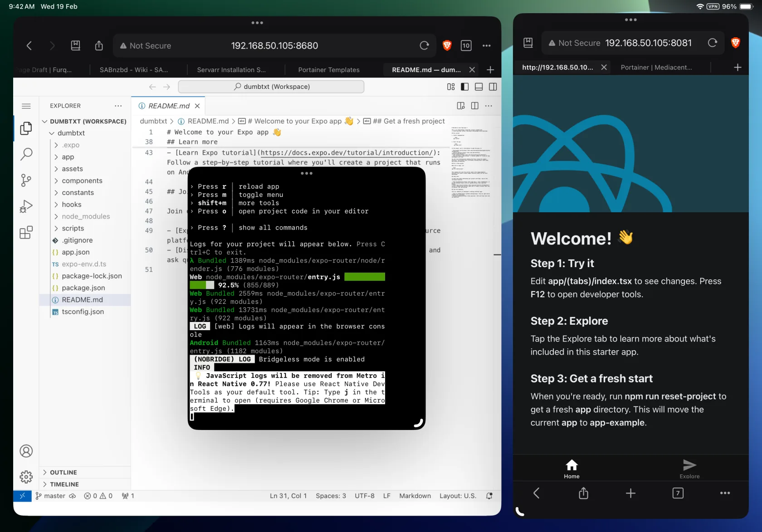Toggle the bottom panel layout icon
Viewport: 762px width, 532px height.
click(479, 87)
